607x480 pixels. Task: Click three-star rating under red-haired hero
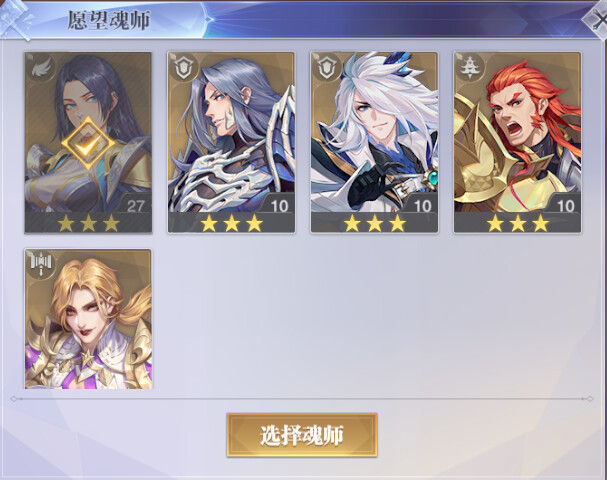(x=518, y=223)
